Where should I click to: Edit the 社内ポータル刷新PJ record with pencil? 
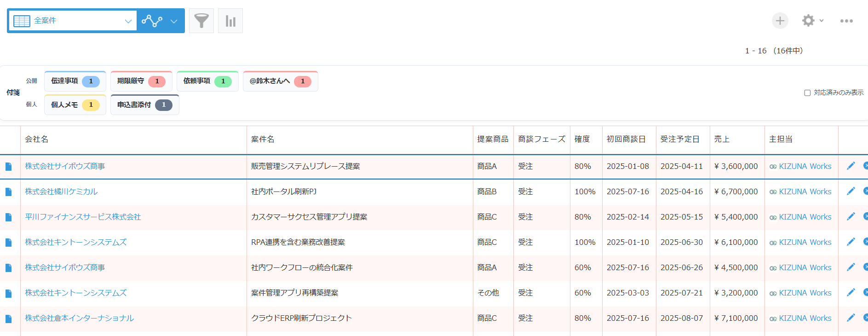click(x=851, y=191)
